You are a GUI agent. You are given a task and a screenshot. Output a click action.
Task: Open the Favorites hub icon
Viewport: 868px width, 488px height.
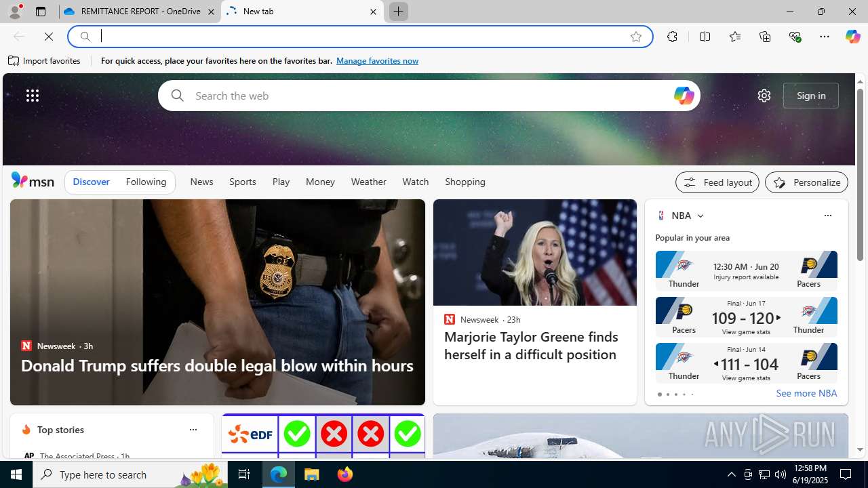(x=735, y=37)
